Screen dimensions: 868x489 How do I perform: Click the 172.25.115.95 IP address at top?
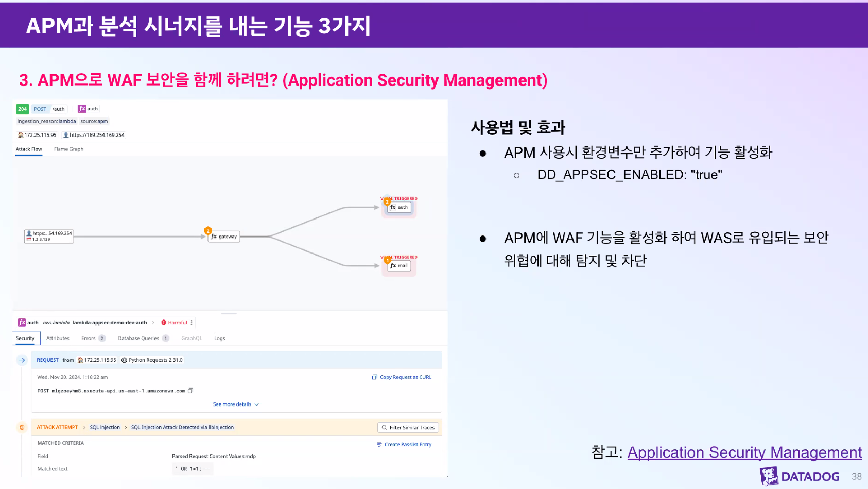(x=37, y=135)
